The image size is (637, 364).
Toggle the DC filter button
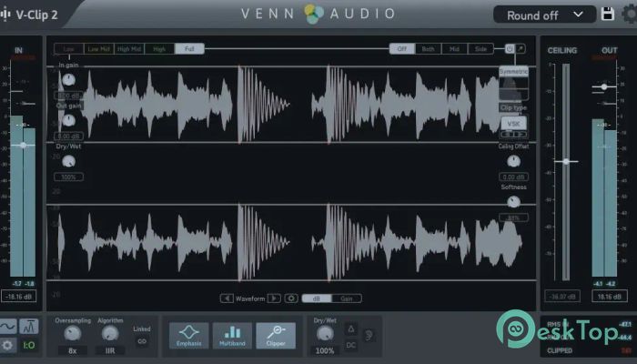point(351,346)
